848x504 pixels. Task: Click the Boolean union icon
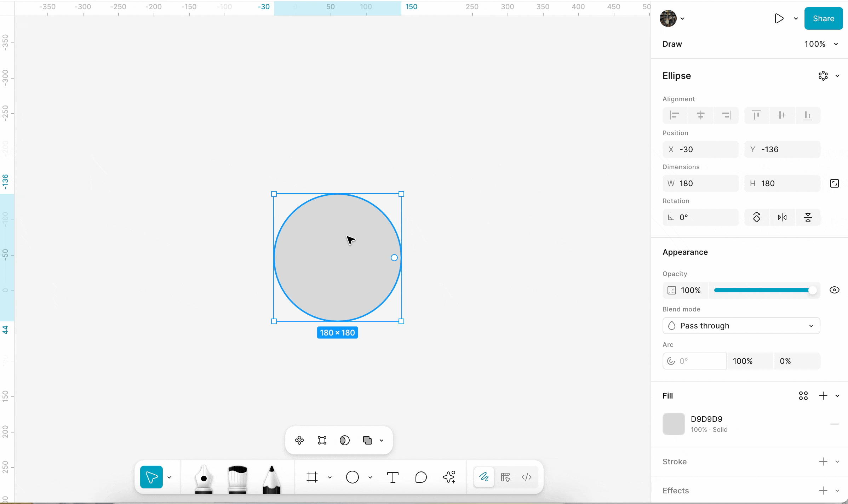coord(367,440)
